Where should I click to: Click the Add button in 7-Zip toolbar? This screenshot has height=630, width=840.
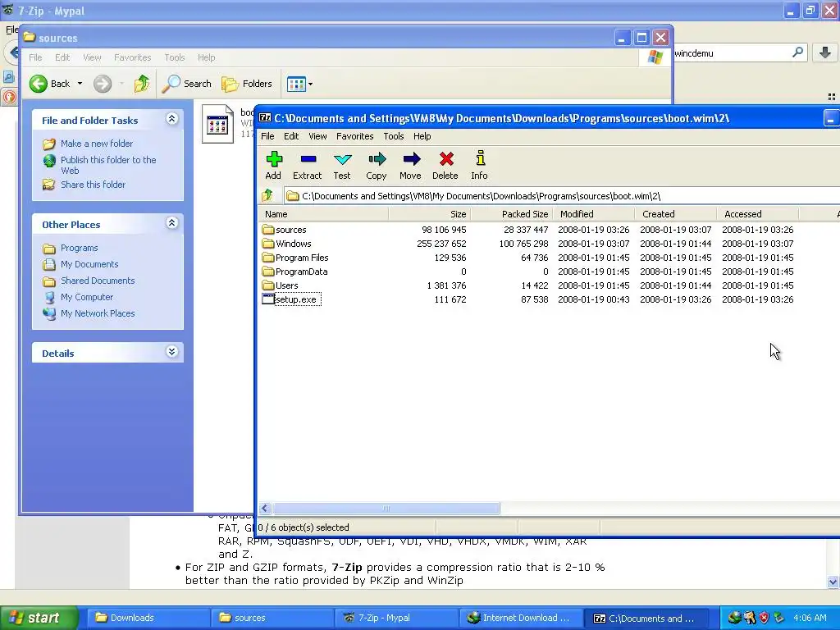pos(274,166)
